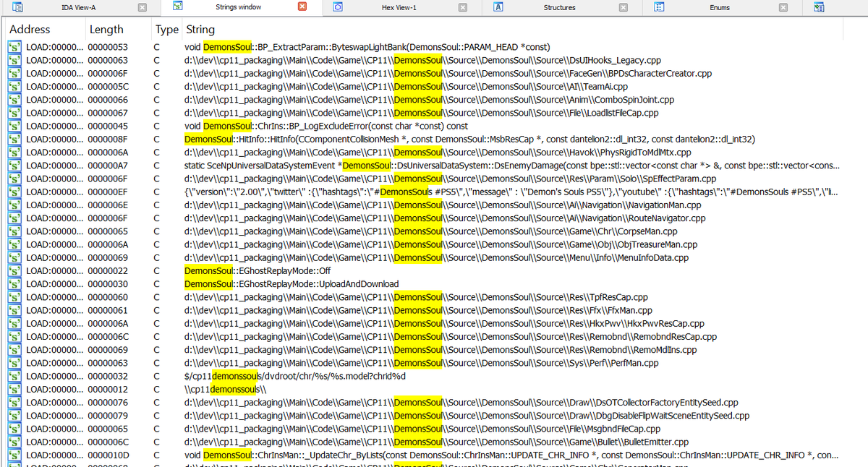Sort by the String column header
The image size is (868, 467).
pyautogui.click(x=200, y=30)
